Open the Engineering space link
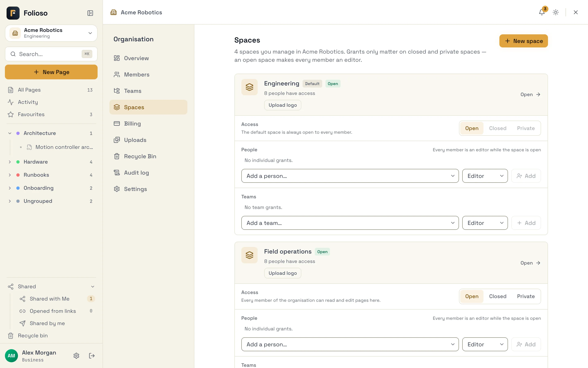This screenshot has height=368, width=588. tap(530, 94)
